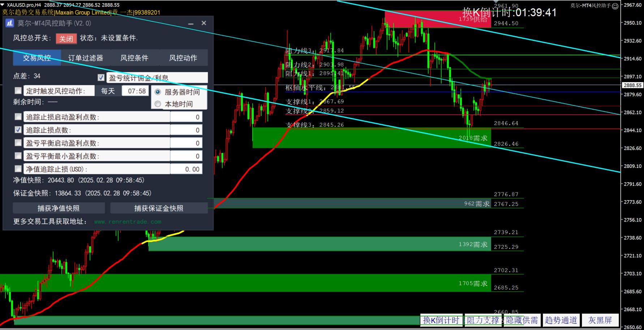Close the 莫尔-MT4风控助手 panel
This screenshot has width=644, height=330.
[204, 23]
